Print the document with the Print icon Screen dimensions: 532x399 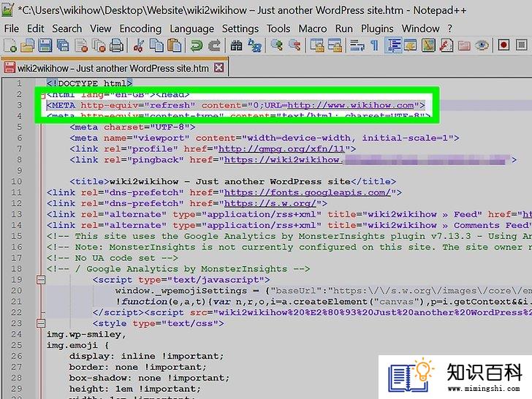click(x=117, y=45)
